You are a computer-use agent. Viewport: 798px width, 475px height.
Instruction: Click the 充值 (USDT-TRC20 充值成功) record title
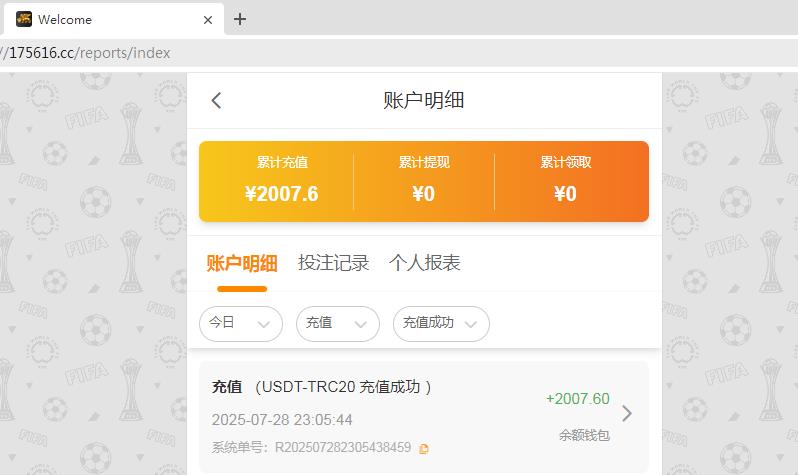[322, 387]
